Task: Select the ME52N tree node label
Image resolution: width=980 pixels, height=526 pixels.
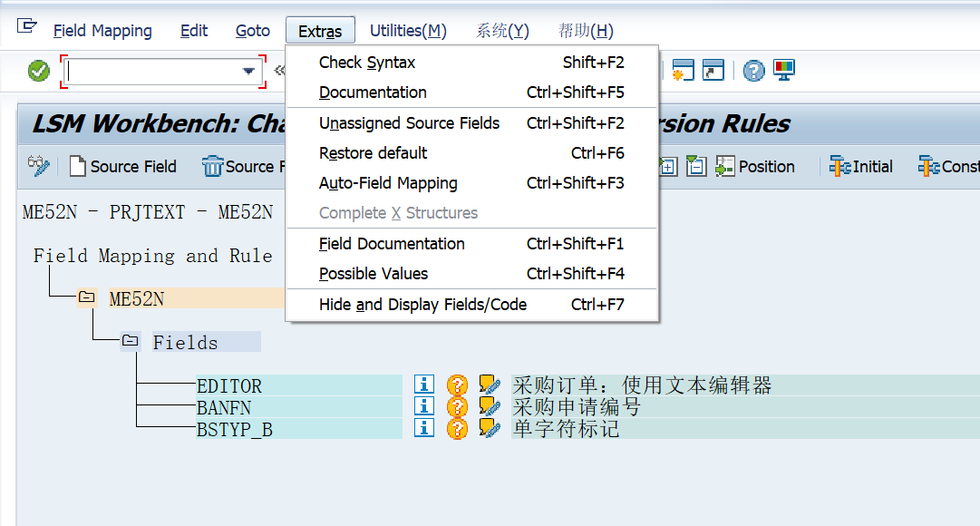Action: (x=136, y=299)
